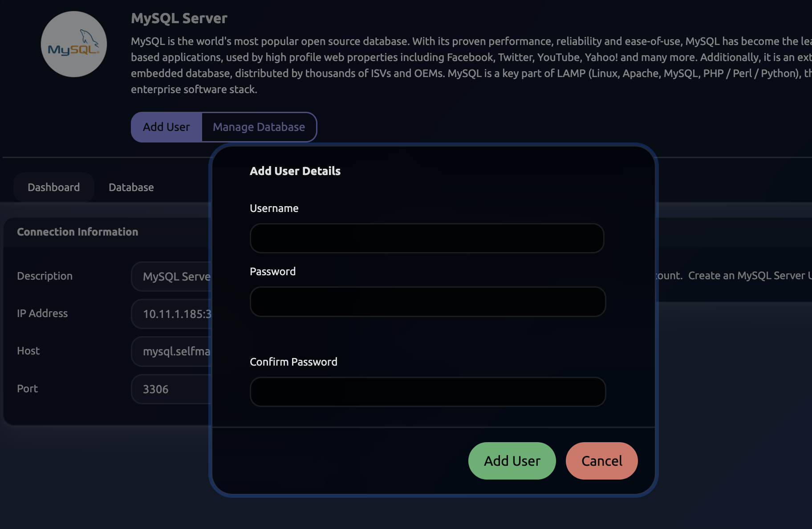The height and width of the screenshot is (529, 812).
Task: Click the Port label
Action: [27, 389]
